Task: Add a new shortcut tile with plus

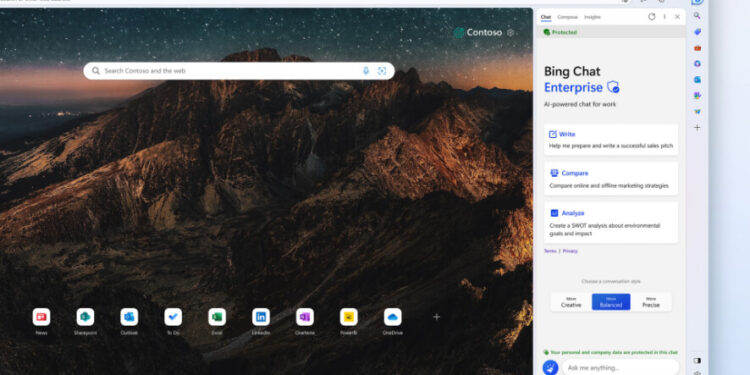Action: 436,317
